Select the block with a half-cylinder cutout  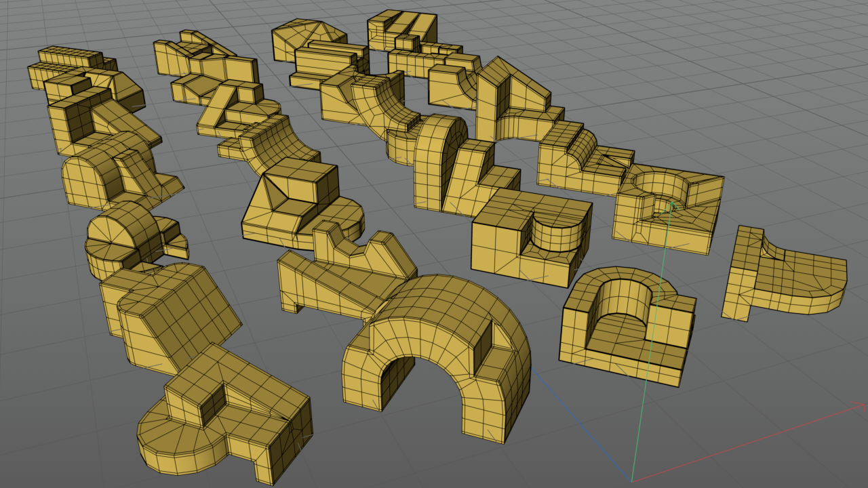[627, 325]
